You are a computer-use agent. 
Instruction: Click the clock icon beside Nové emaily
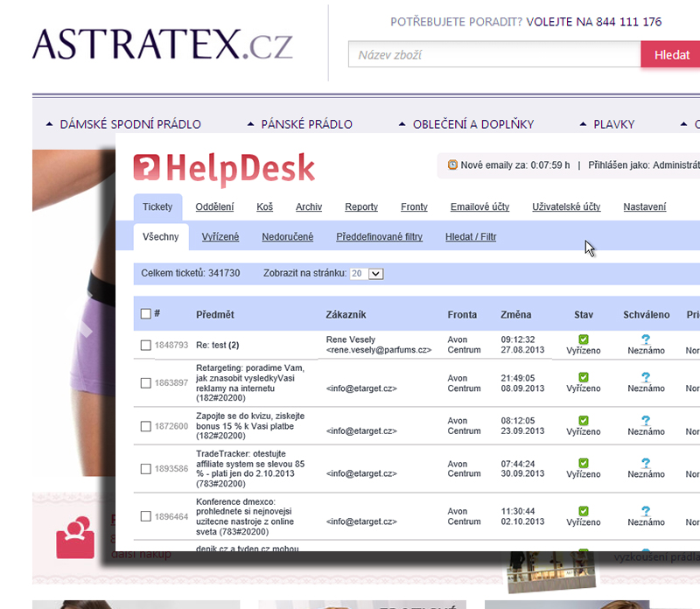(452, 164)
